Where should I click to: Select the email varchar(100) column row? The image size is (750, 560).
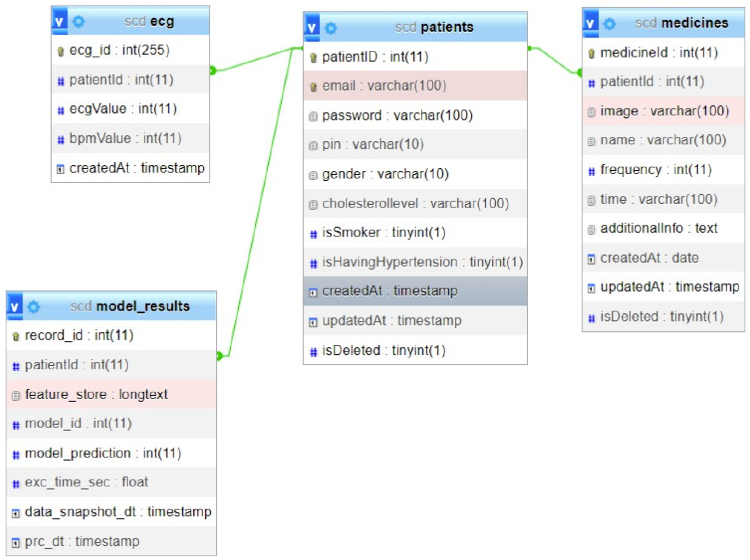point(415,86)
